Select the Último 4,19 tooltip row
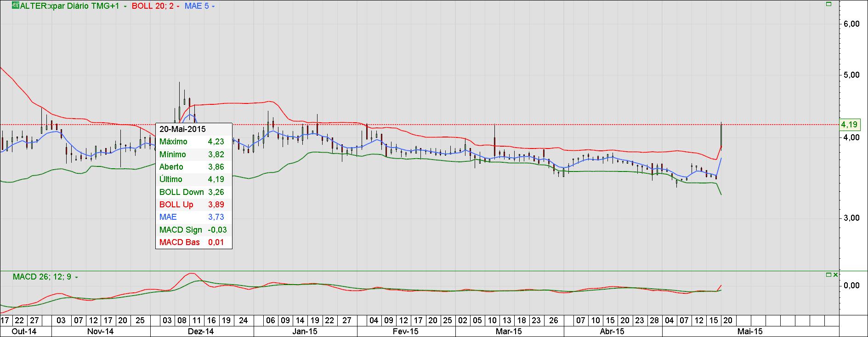Screen dimensions: 868x337 point(193,179)
